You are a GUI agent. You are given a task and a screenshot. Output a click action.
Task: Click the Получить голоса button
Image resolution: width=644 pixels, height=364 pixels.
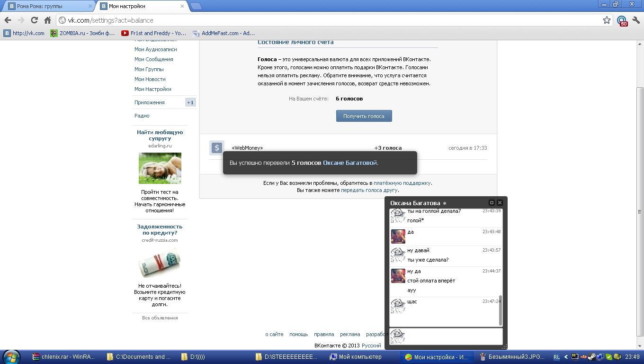coord(364,116)
